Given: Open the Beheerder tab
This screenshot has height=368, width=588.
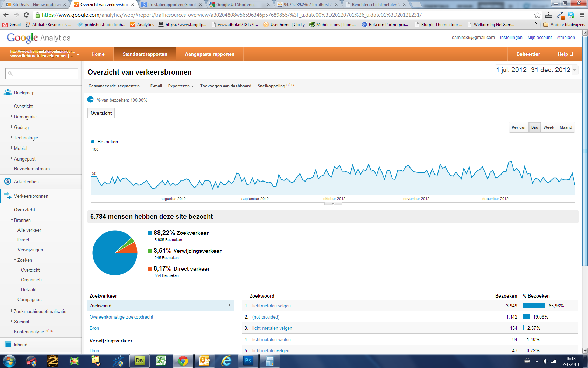Looking at the screenshot, I should 528,54.
